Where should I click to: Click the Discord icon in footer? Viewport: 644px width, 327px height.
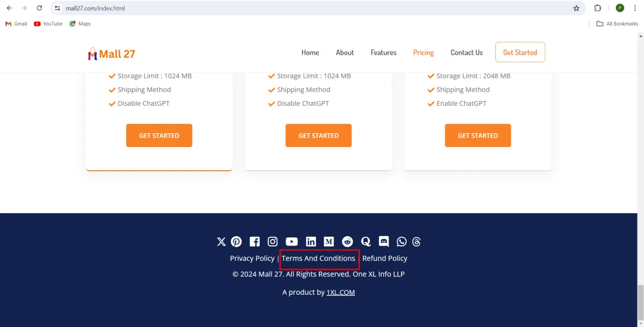point(384,242)
